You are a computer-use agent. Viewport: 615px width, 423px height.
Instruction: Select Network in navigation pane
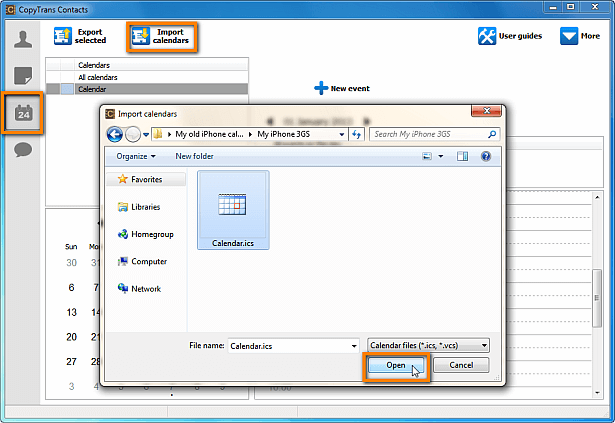pos(139,289)
